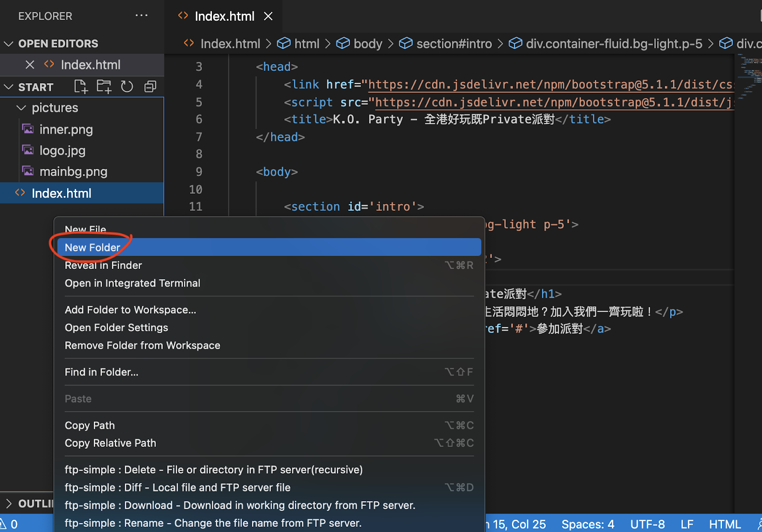This screenshot has height=532, width=762.
Task: Change end of line sequence LF
Action: coord(687,524)
